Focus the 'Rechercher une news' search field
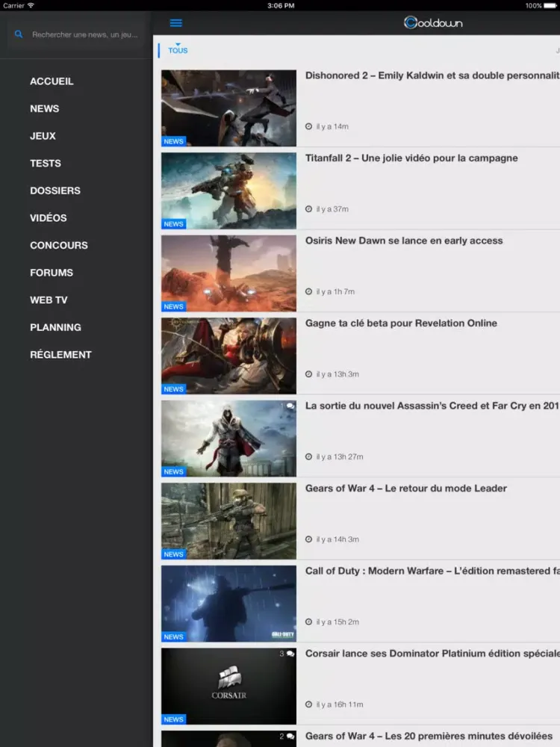 (76, 34)
